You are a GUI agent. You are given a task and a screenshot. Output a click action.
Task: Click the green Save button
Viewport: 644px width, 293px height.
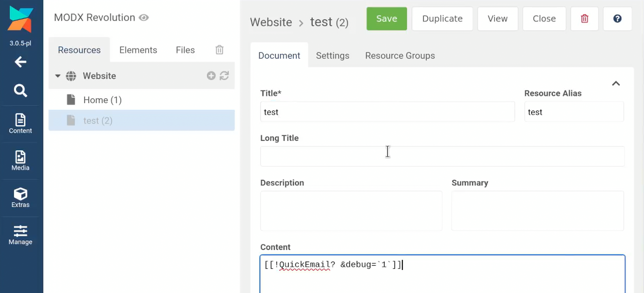386,19
